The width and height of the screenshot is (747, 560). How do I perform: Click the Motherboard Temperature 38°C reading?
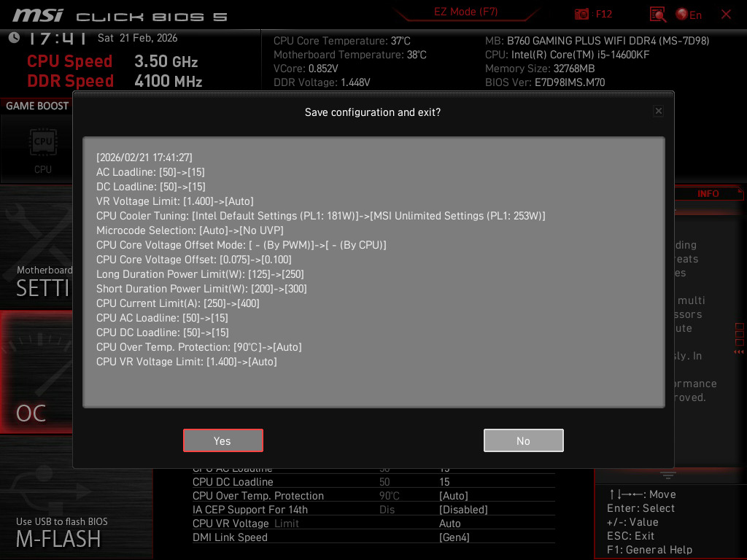point(350,55)
